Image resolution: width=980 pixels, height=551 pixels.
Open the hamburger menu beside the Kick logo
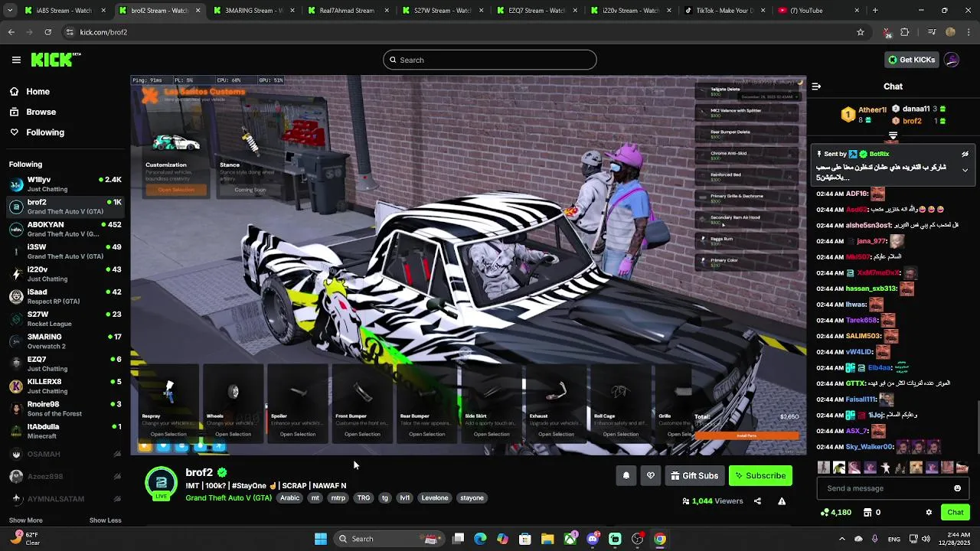[x=16, y=60]
